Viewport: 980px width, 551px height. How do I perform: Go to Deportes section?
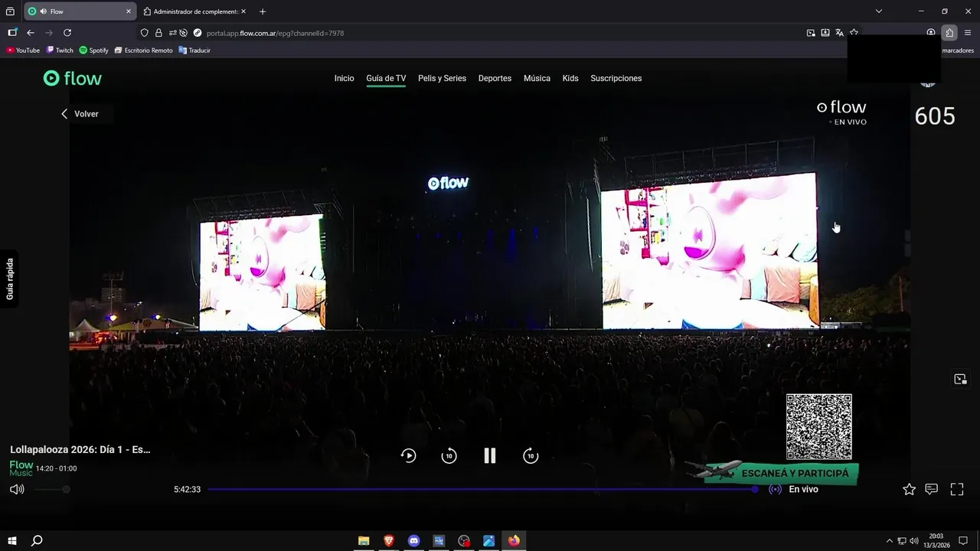click(x=495, y=78)
